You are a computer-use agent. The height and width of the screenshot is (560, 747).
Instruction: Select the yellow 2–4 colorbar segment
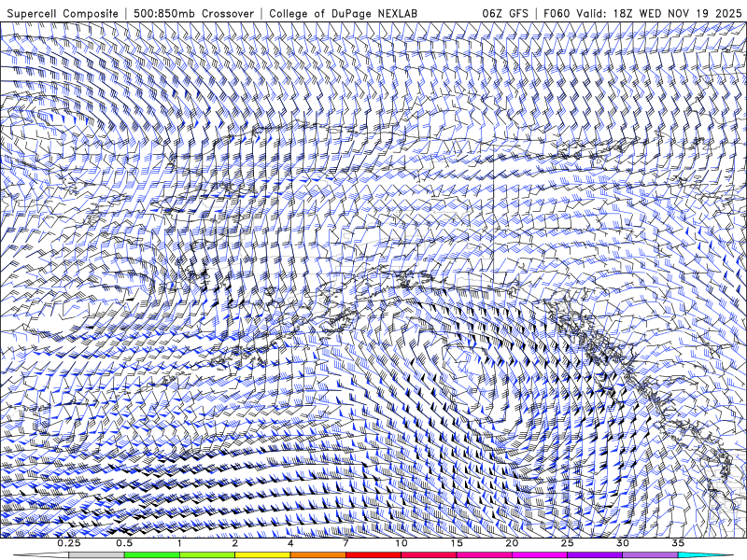pyautogui.click(x=262, y=555)
